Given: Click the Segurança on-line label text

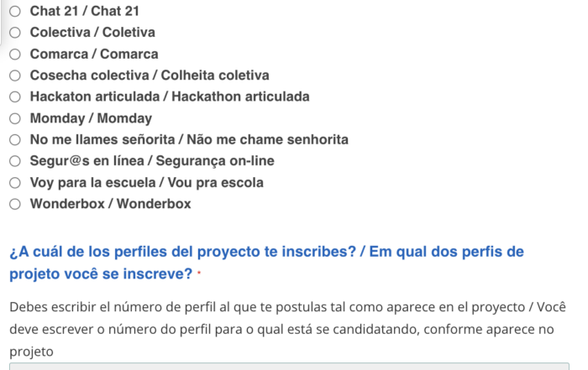Looking at the screenshot, I should 215,161.
